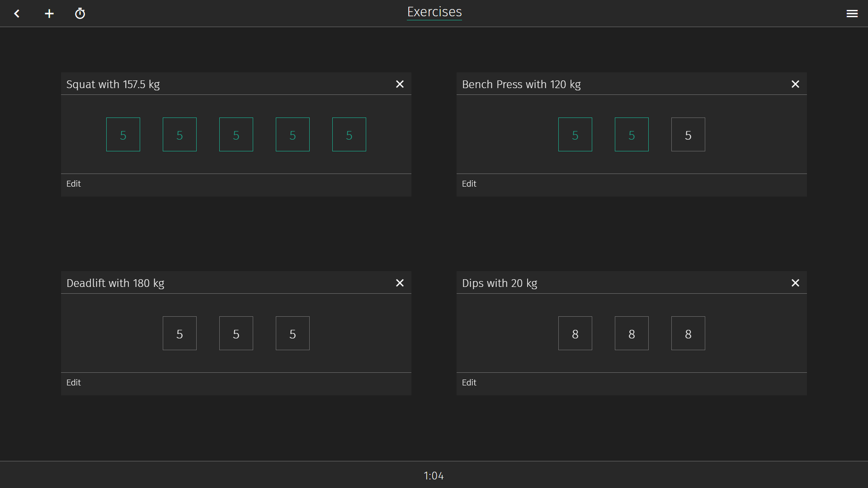Screen dimensions: 868x488
Task: Remove the Dips exercise card
Action: (795, 283)
